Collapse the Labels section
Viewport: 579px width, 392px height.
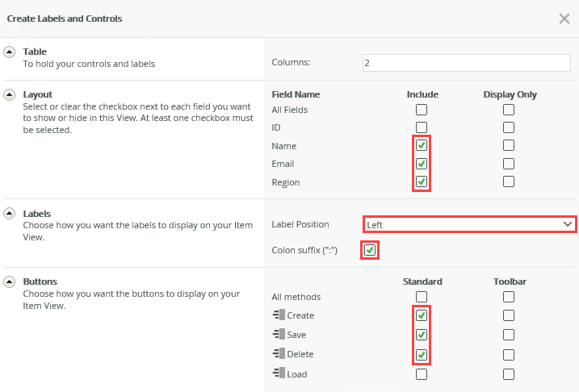tap(10, 213)
